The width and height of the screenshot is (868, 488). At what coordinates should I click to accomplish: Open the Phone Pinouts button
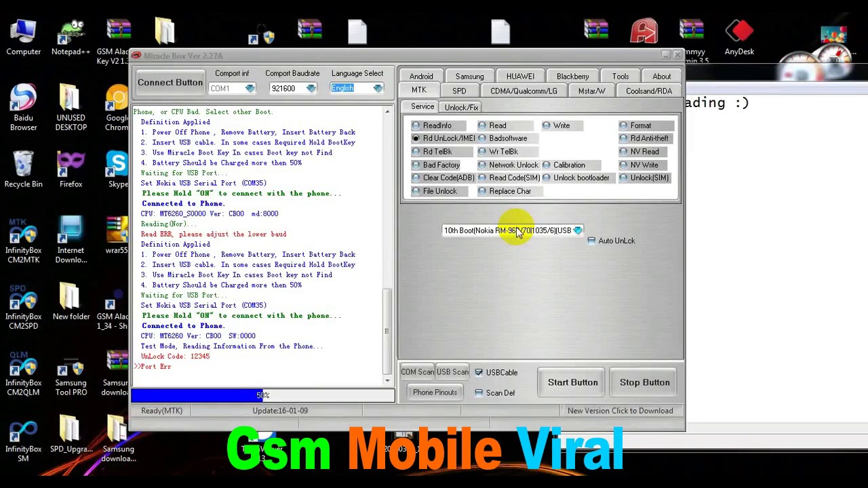[x=435, y=392]
